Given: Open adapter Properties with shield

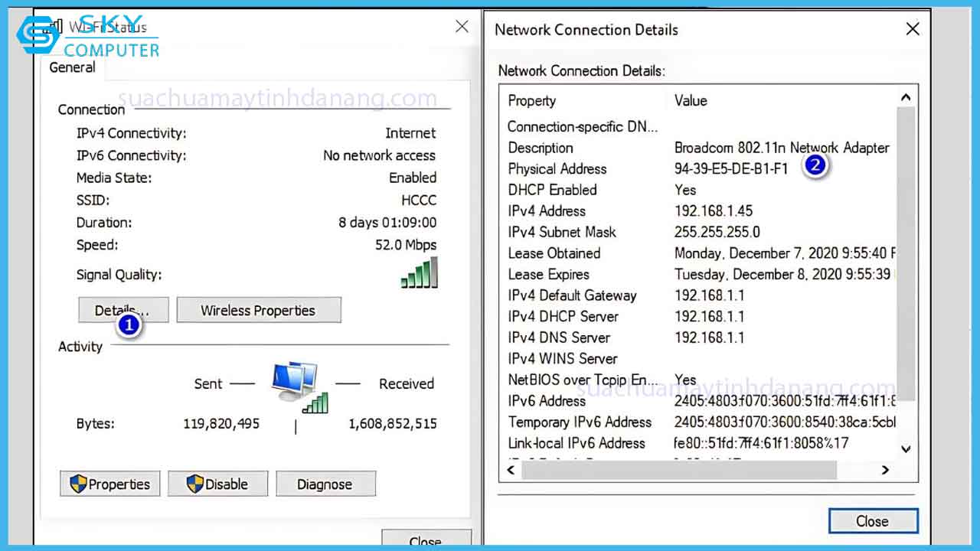Looking at the screenshot, I should [109, 484].
